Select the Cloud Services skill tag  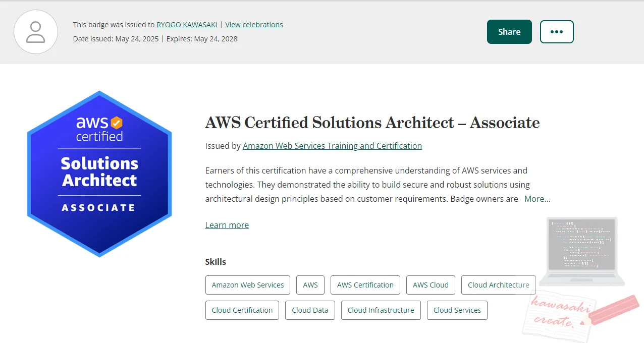pos(457,310)
